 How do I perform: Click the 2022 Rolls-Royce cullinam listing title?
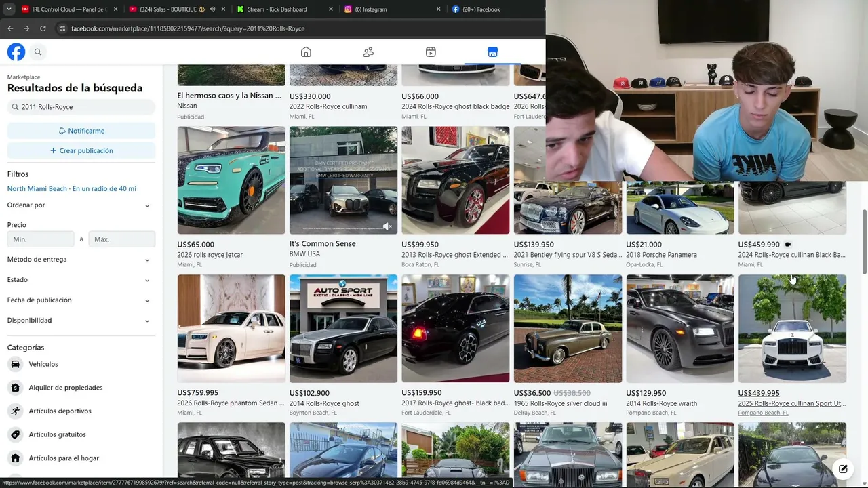tap(328, 106)
